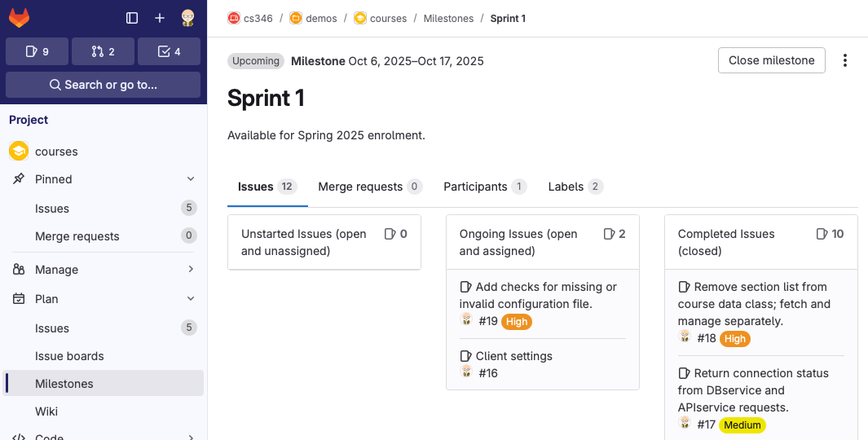Click the Medium label on issue #17
The width and height of the screenshot is (868, 440).
tap(742, 425)
